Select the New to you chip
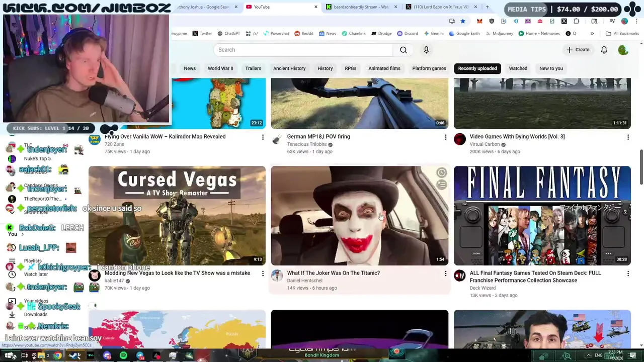Image resolution: width=644 pixels, height=362 pixels. click(551, 68)
